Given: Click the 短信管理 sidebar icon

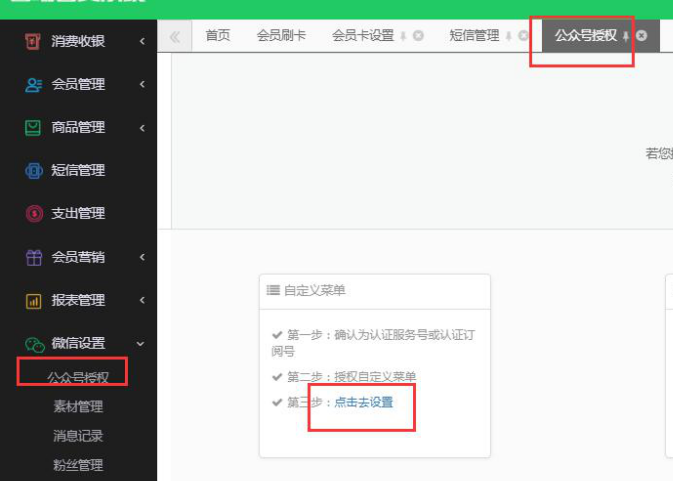Looking at the screenshot, I should 34,170.
